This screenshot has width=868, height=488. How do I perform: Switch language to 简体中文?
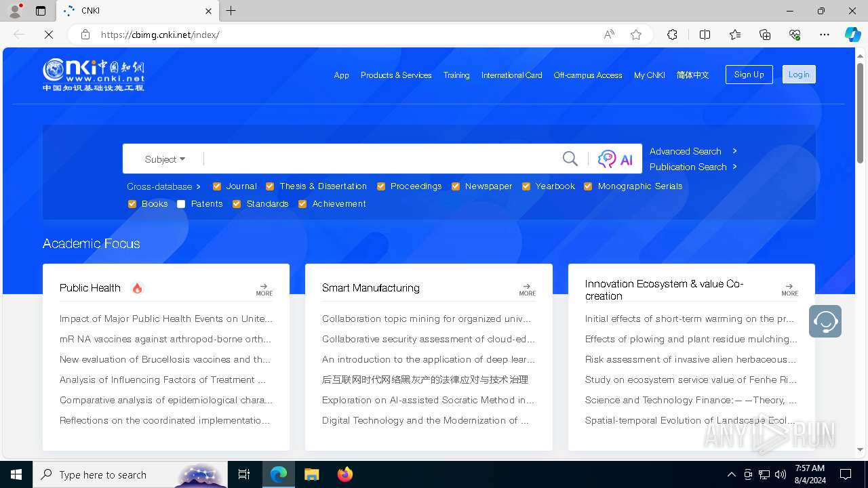click(x=692, y=75)
